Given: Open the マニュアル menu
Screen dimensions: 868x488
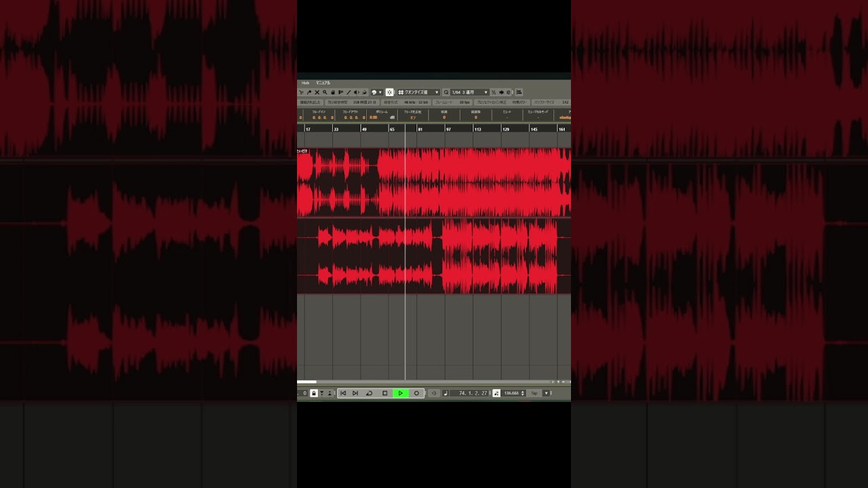Looking at the screenshot, I should pyautogui.click(x=323, y=83).
